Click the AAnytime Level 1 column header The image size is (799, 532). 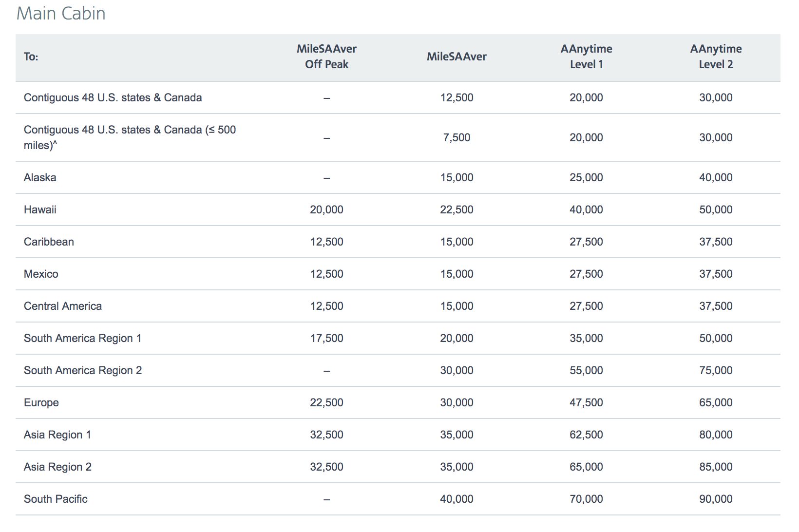point(586,56)
